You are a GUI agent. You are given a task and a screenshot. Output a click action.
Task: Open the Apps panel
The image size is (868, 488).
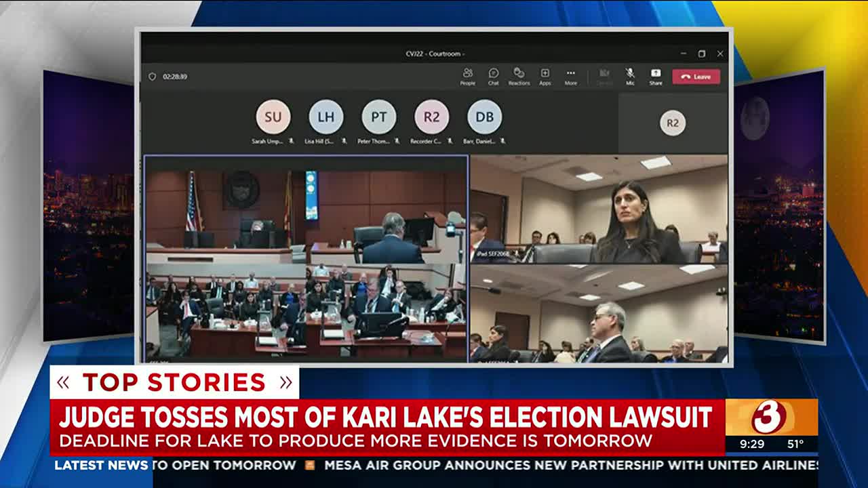[x=545, y=76]
